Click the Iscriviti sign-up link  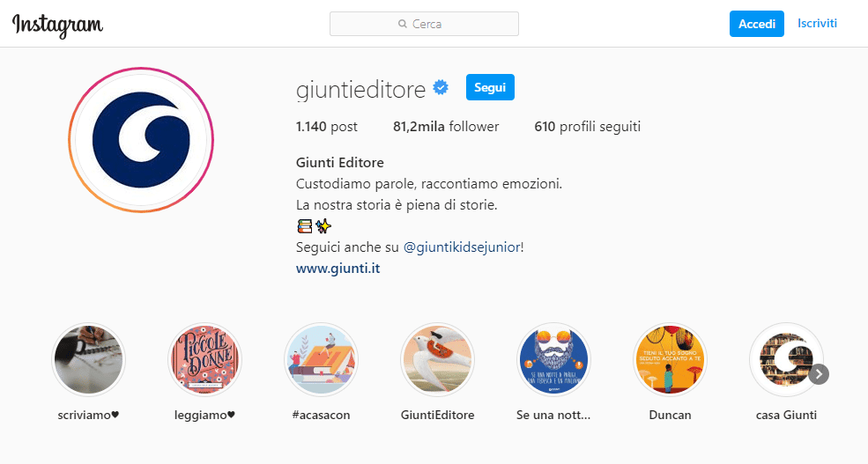(817, 23)
